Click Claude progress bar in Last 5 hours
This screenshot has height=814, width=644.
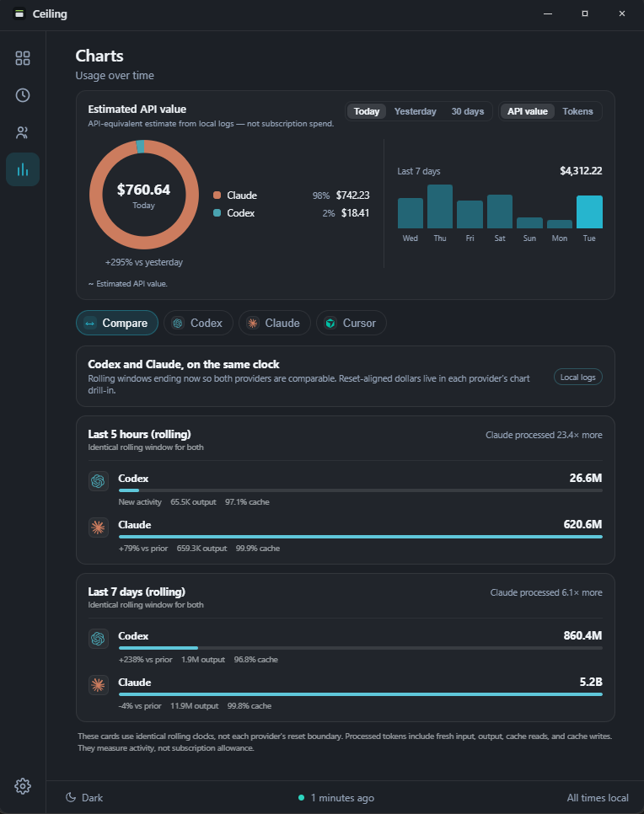(x=361, y=537)
